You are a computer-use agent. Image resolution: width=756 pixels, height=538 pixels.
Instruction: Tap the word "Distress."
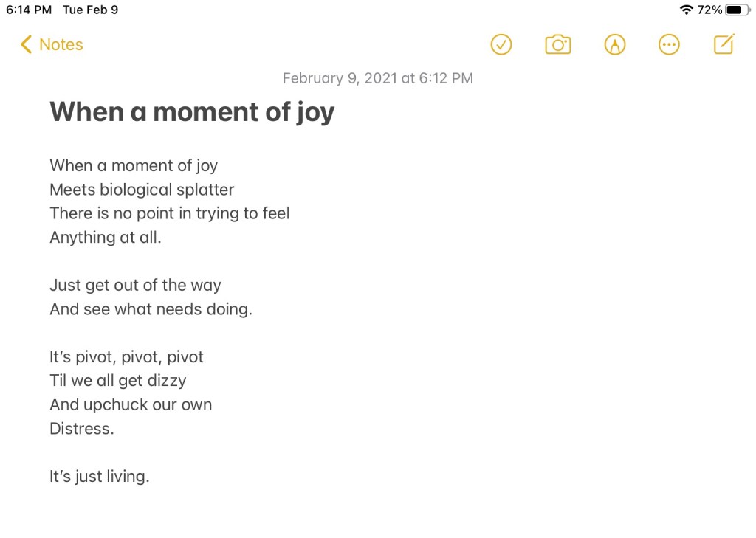coord(82,429)
